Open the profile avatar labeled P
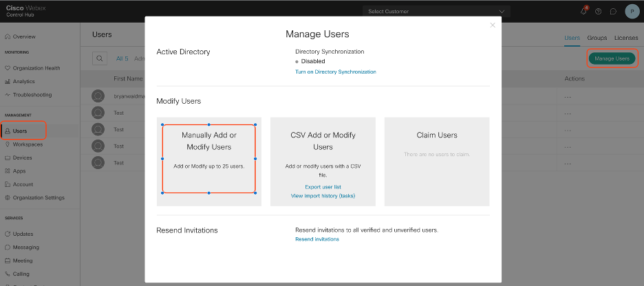The height and width of the screenshot is (286, 644). (x=632, y=12)
